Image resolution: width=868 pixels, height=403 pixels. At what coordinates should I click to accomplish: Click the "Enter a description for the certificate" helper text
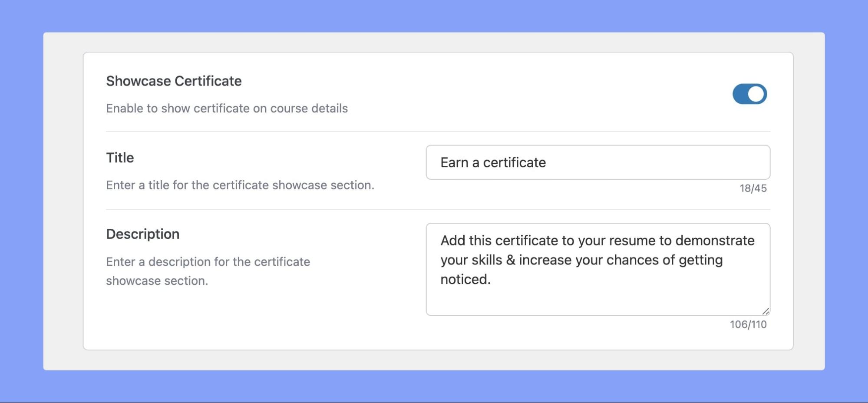(208, 271)
